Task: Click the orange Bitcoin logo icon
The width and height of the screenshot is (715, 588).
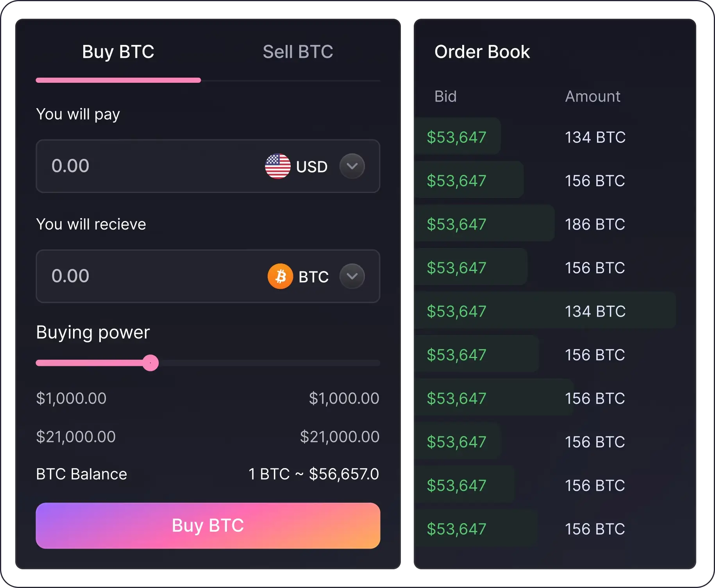Action: [x=280, y=276]
